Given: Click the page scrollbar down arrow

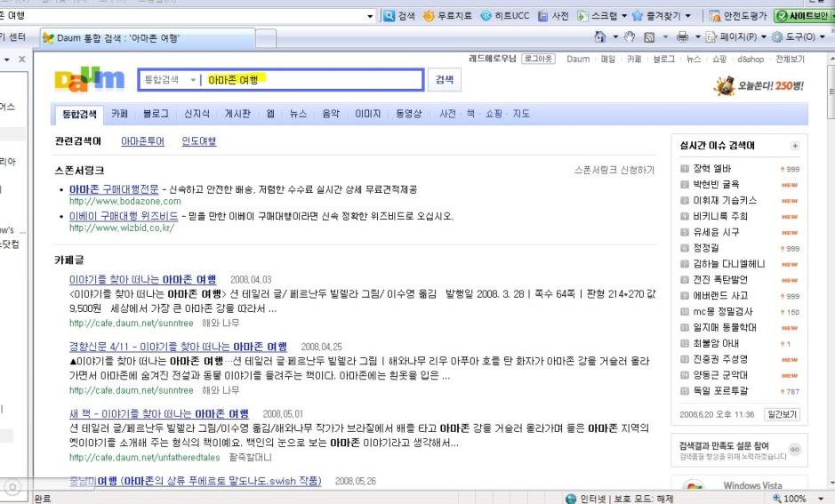Looking at the screenshot, I should 831,484.
